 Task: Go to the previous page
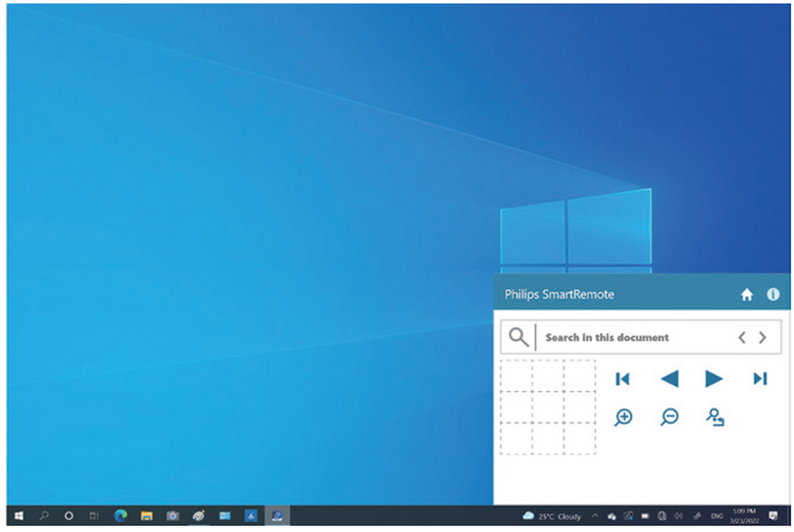(670, 378)
